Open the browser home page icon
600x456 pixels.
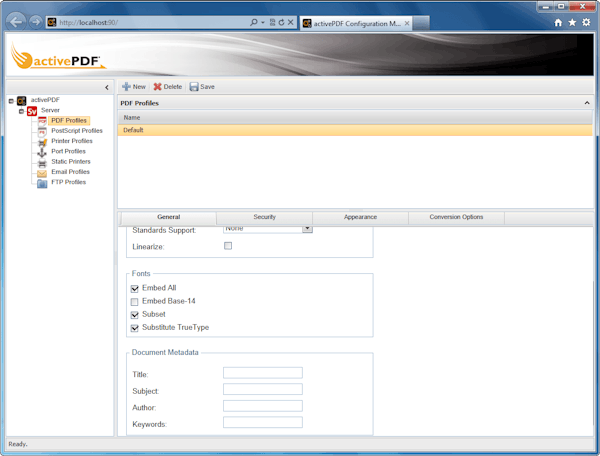[558, 23]
